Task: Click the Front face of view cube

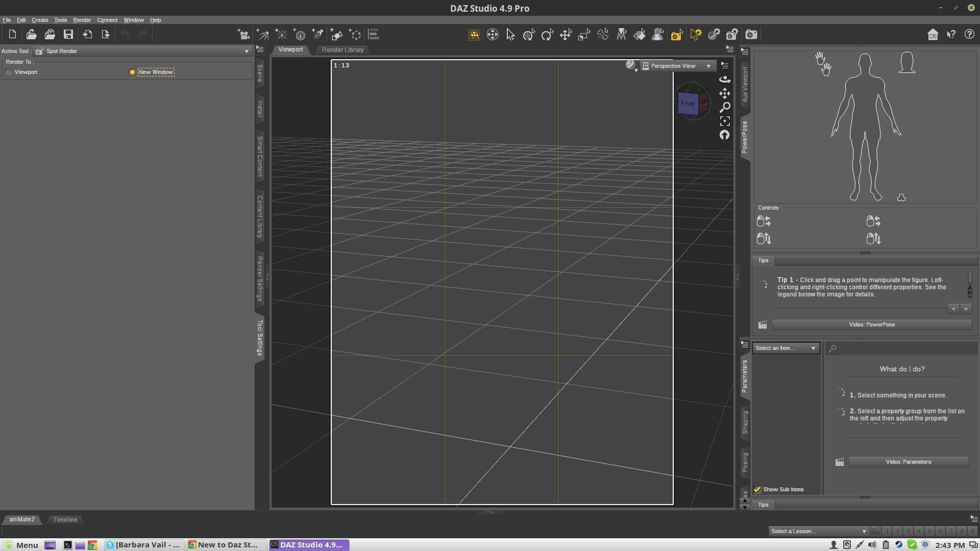Action: 687,104
